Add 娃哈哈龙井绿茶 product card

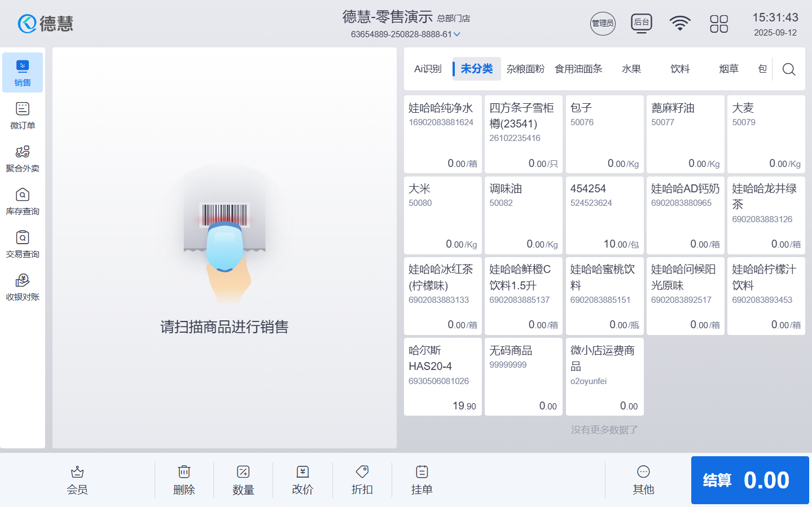(x=766, y=215)
